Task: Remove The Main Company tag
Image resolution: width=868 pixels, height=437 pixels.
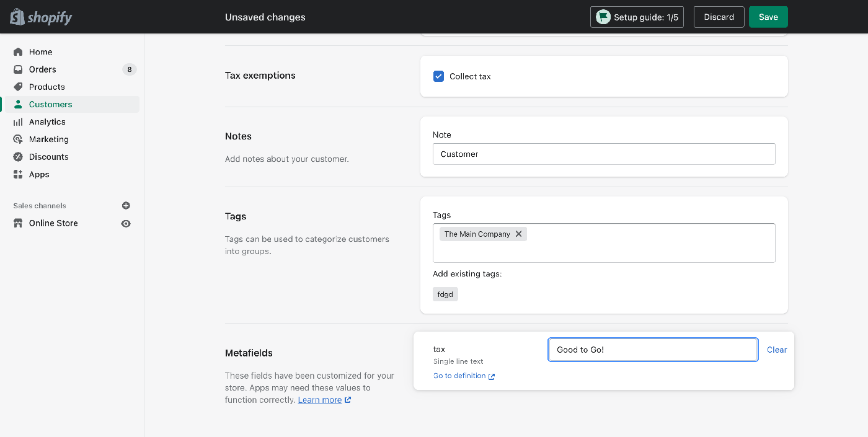Action: [519, 234]
